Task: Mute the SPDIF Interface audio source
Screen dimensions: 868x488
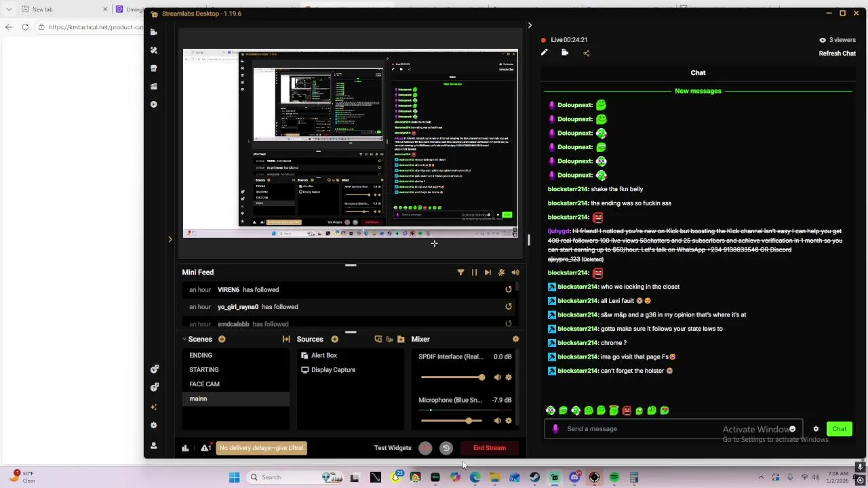Action: [498, 378]
